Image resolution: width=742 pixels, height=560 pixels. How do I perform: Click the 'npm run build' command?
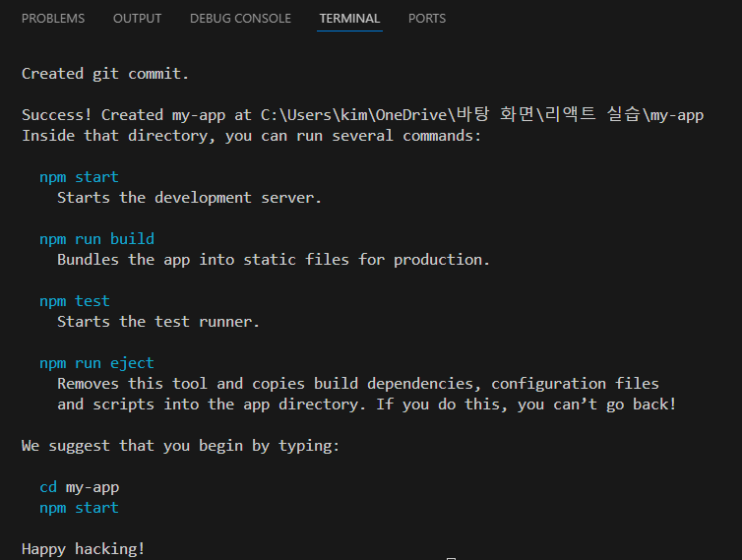(97, 239)
